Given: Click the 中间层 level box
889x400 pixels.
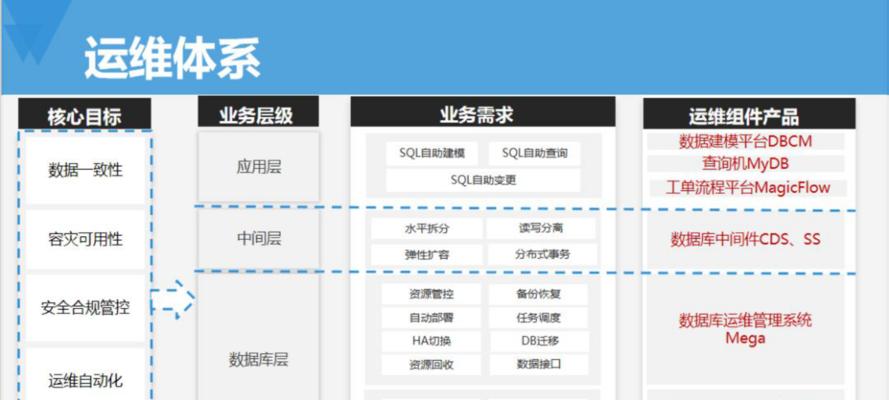Looking at the screenshot, I should click(x=259, y=239).
